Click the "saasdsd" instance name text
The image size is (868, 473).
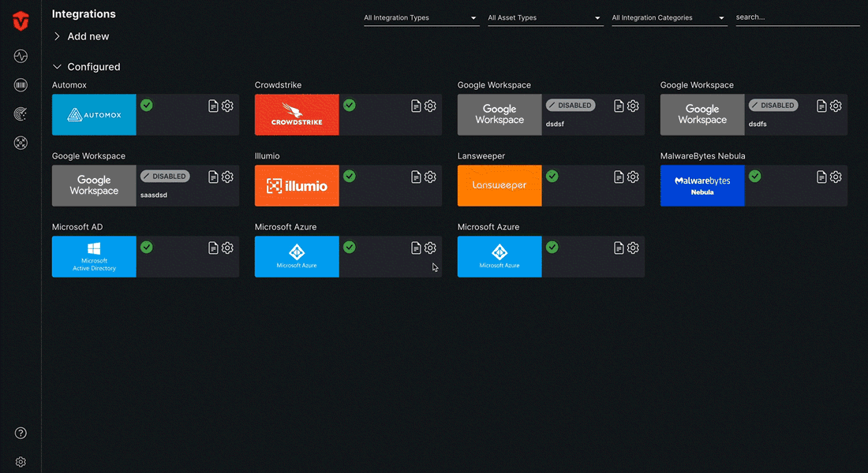click(153, 195)
